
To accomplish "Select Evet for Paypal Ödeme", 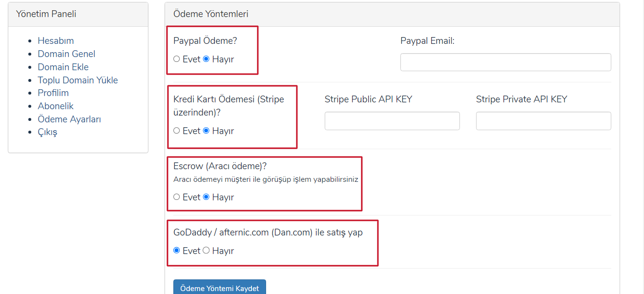I will coord(177,59).
